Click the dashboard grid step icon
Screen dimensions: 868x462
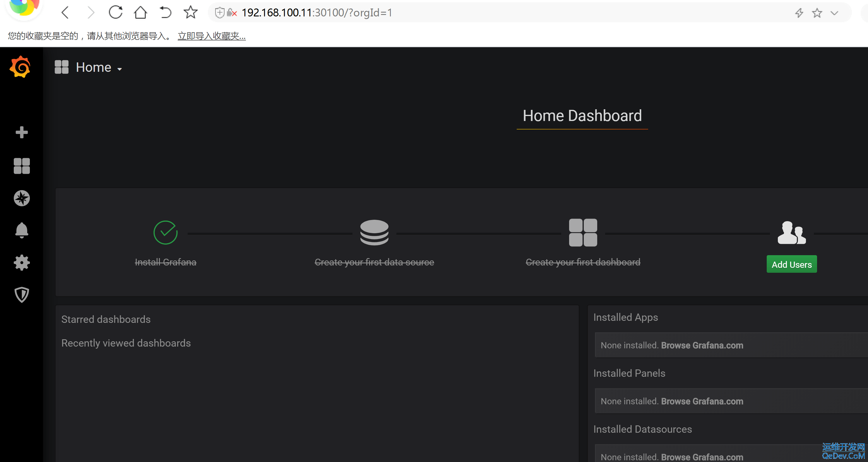click(583, 232)
